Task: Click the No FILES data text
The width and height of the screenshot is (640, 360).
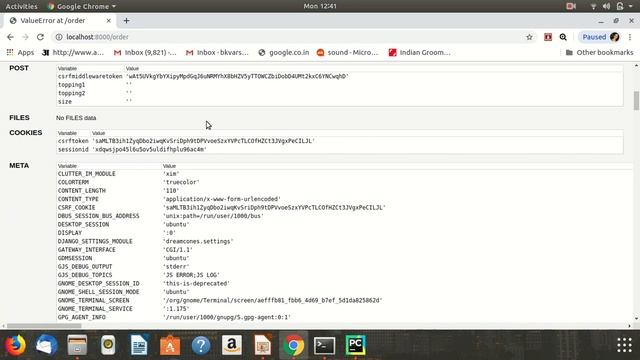Action: click(76, 118)
